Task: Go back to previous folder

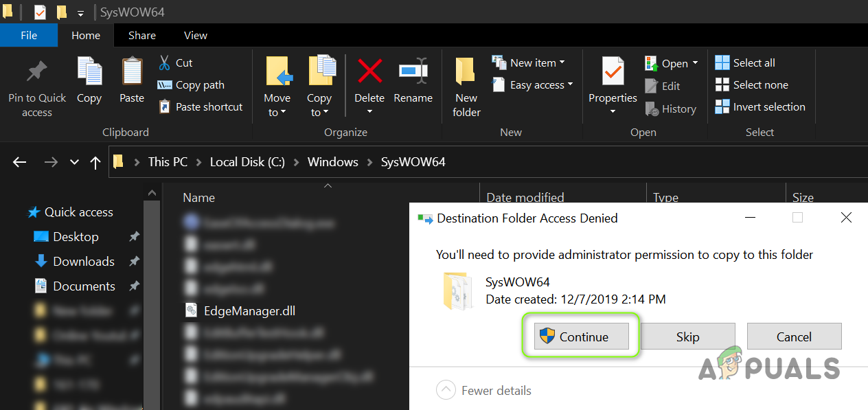Action: coord(19,162)
